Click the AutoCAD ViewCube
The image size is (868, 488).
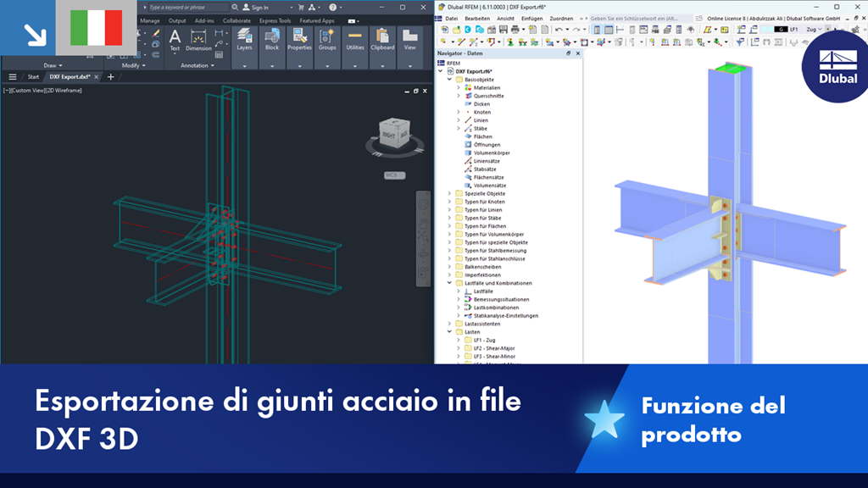[394, 133]
